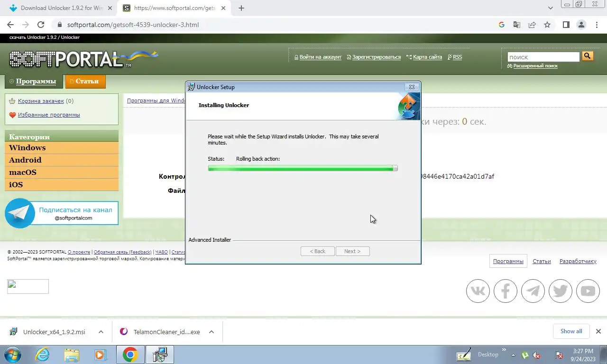Select the installer setup icon in taskbar
Viewport: 607px width, 364px height.
tap(160, 355)
